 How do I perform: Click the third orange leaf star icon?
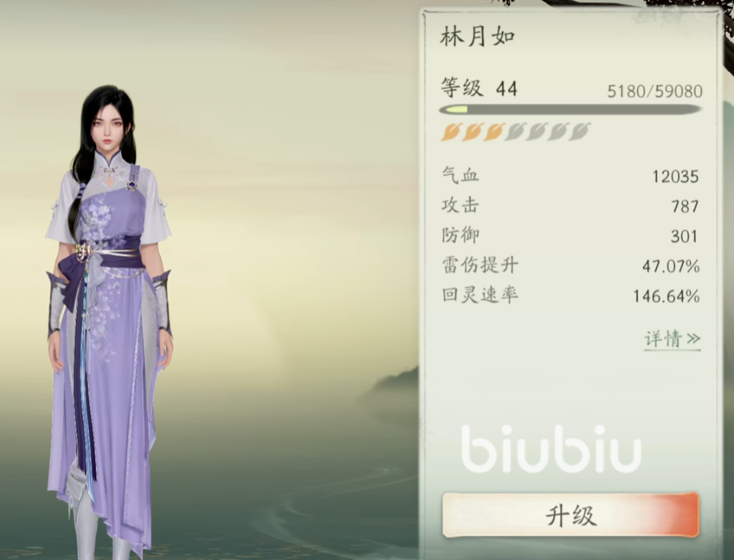pyautogui.click(x=494, y=132)
